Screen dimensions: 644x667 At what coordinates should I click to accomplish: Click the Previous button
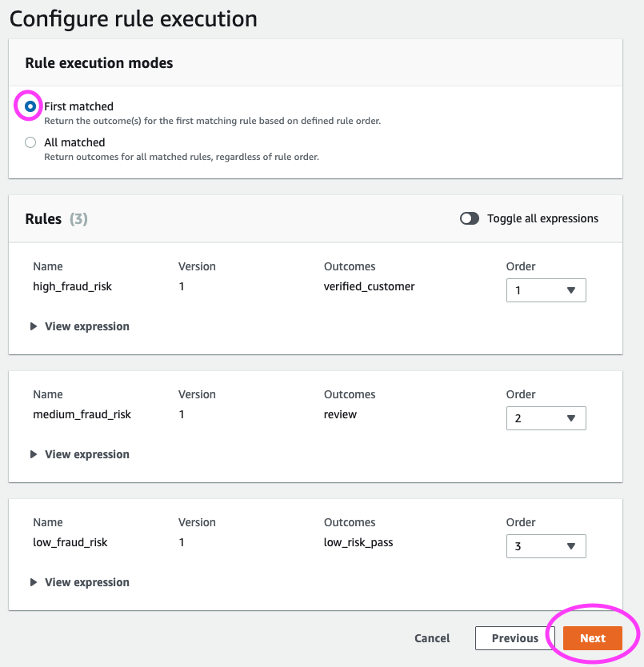click(514, 638)
